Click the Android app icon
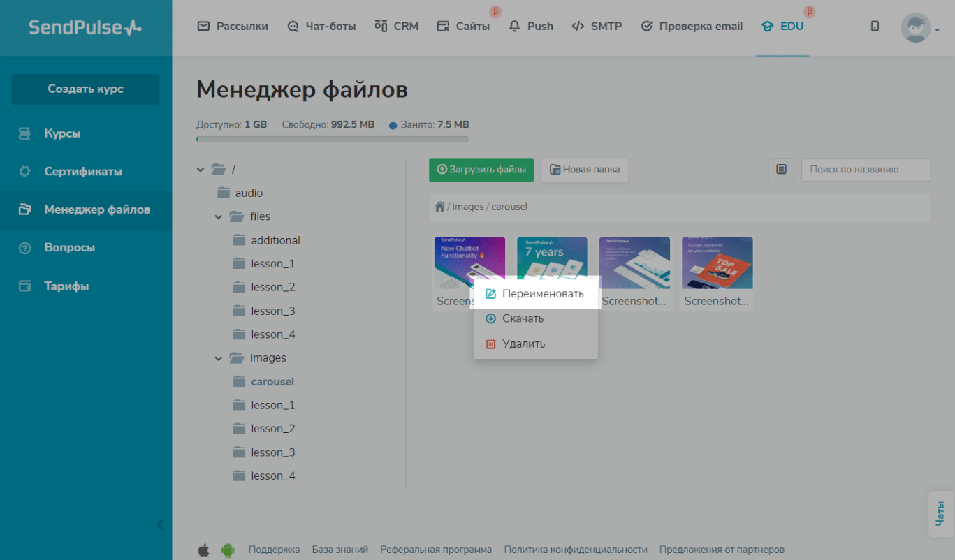This screenshot has height=560, width=955. [x=228, y=550]
